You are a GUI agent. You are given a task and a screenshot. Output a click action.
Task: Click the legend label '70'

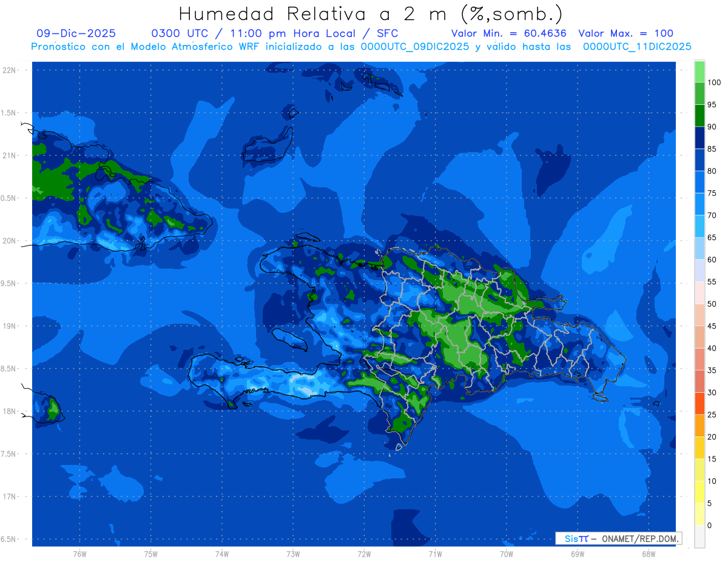click(x=712, y=215)
